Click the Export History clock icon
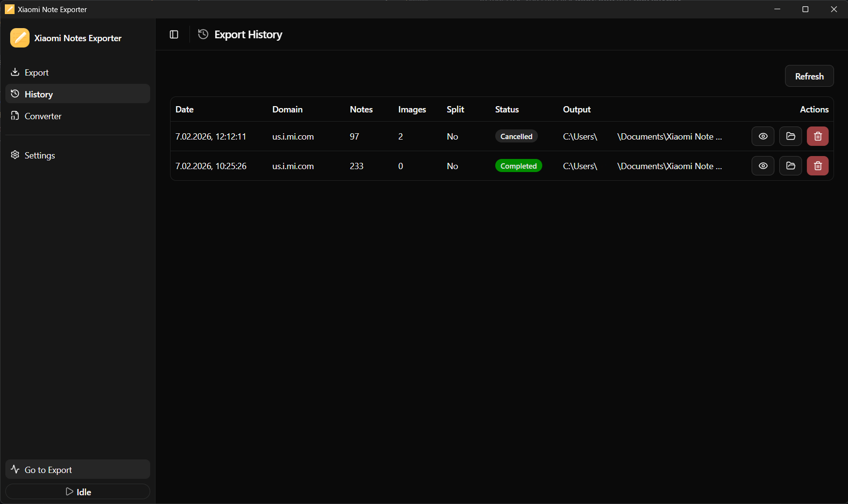848x504 pixels. pos(203,34)
